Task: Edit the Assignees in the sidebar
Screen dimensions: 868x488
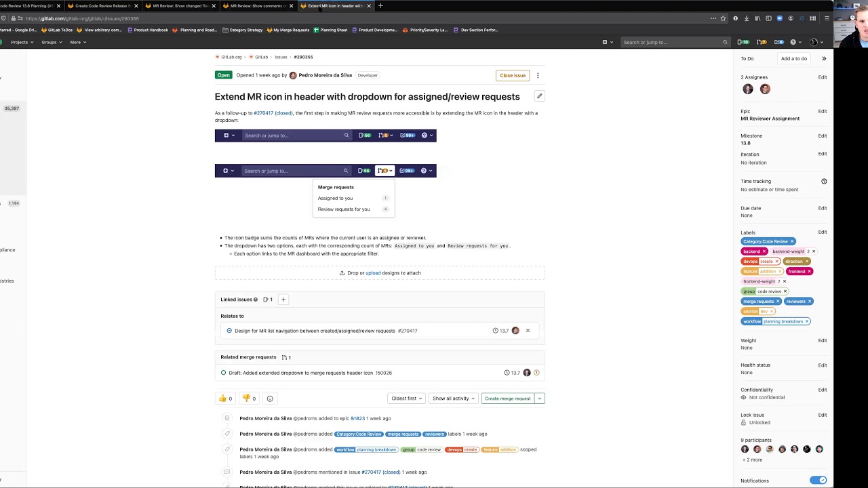Action: pos(823,77)
